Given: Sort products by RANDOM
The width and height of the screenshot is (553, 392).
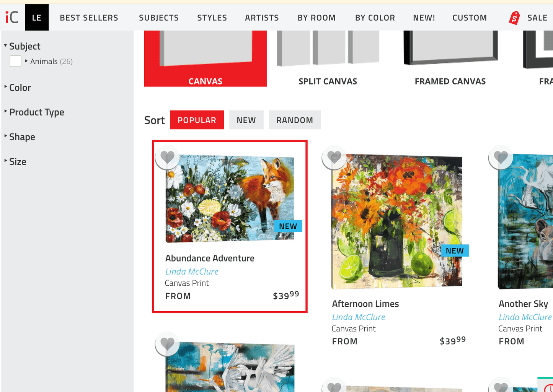Looking at the screenshot, I should click(295, 120).
